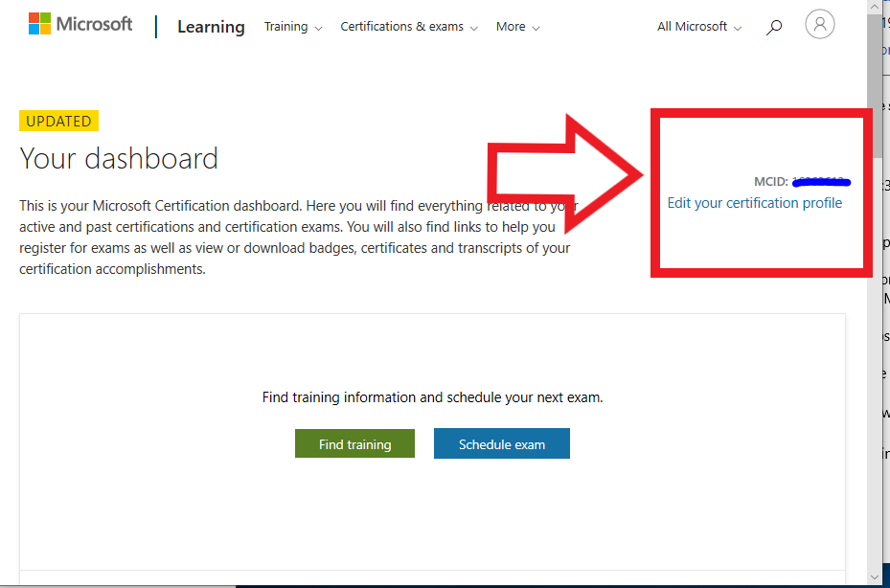Click the MCID label text
Screen dimensions: 890x588
click(x=771, y=182)
